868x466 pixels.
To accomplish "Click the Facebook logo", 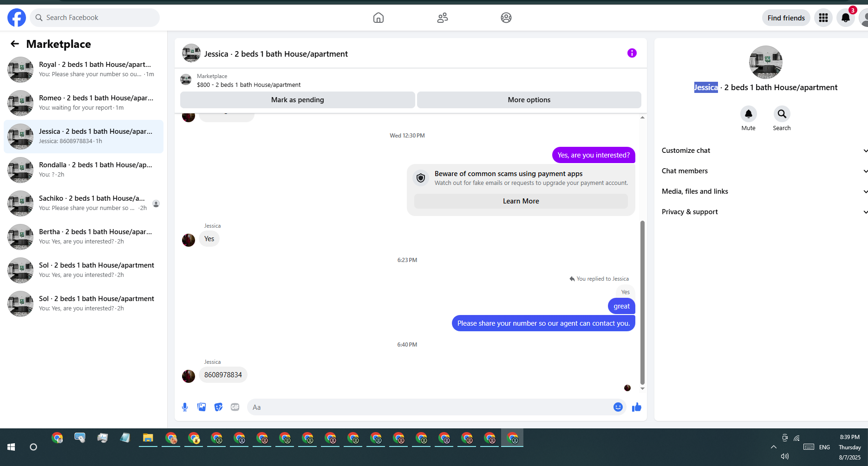I will (17, 18).
